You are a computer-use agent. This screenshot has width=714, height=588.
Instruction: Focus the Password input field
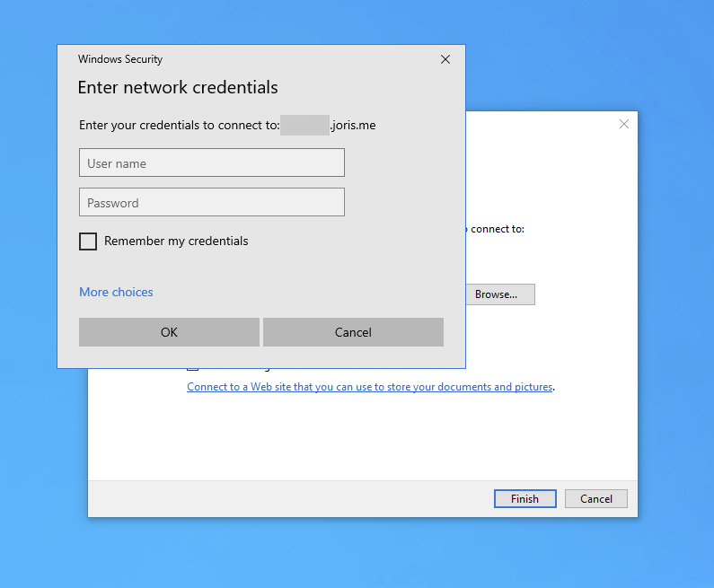(x=212, y=203)
